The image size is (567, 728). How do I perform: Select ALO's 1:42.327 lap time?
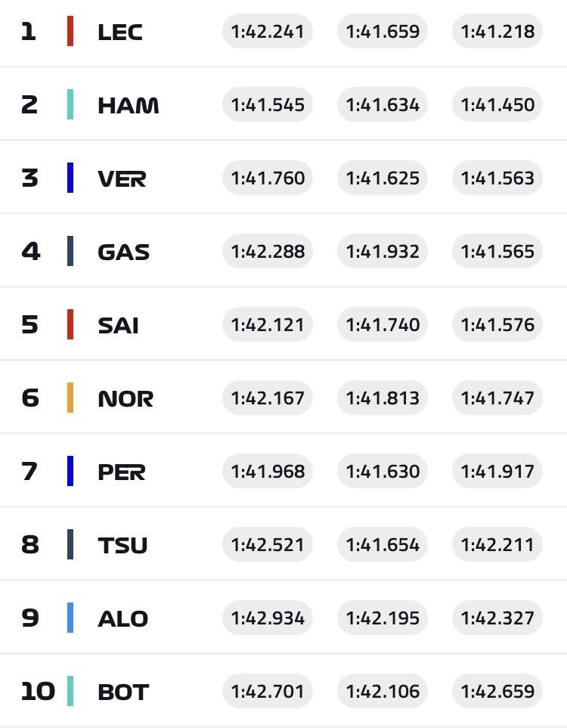[x=497, y=618]
